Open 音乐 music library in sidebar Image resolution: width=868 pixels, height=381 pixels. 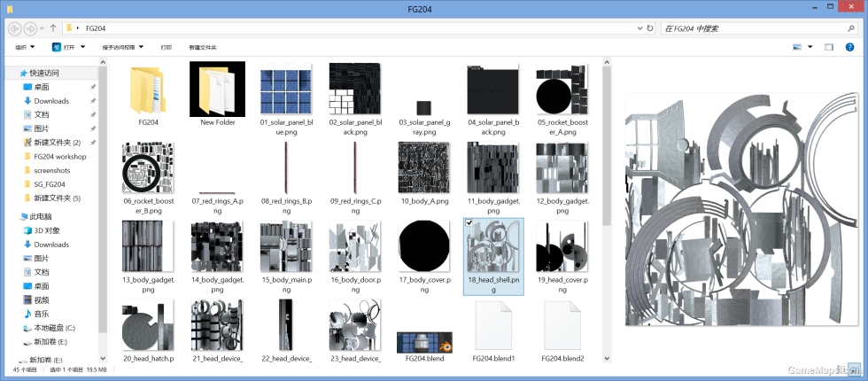(41, 314)
